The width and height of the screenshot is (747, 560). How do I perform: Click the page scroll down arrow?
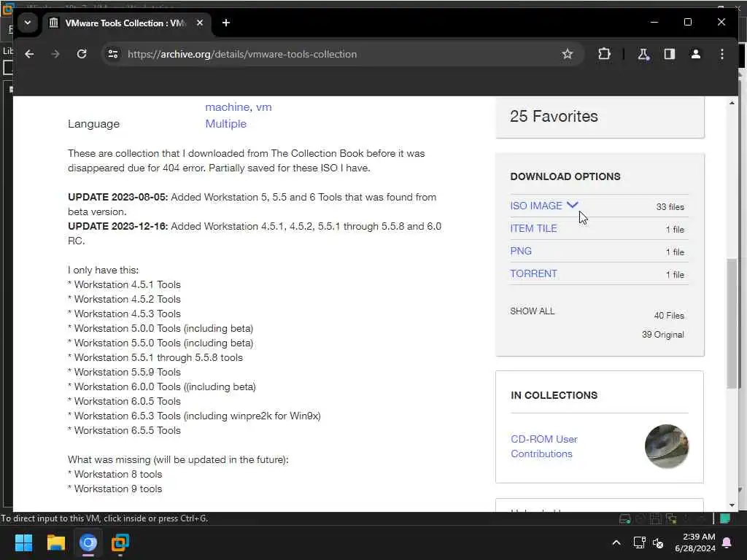click(732, 505)
